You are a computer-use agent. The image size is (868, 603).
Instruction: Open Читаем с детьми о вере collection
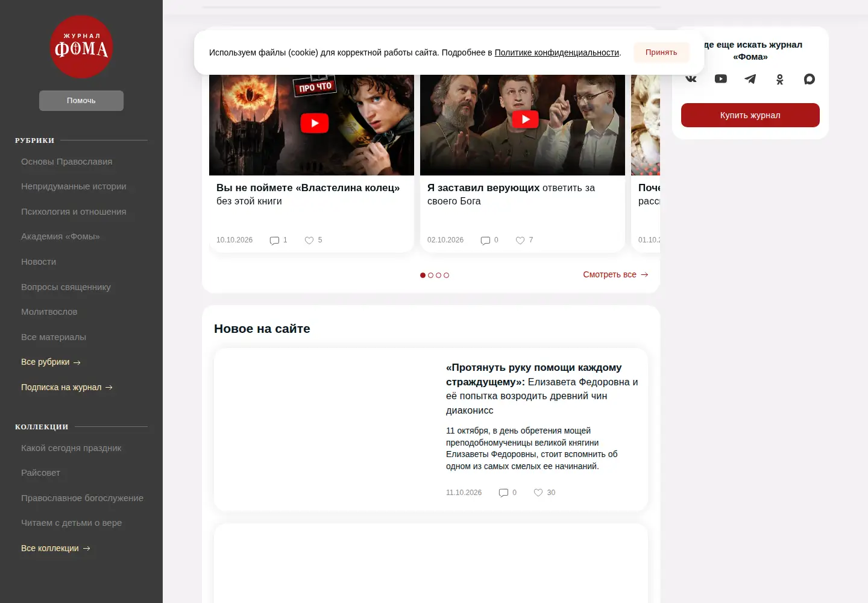click(71, 523)
